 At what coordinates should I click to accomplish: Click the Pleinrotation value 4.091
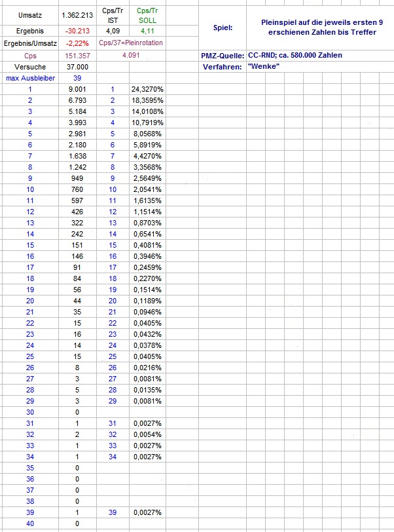[x=131, y=55]
